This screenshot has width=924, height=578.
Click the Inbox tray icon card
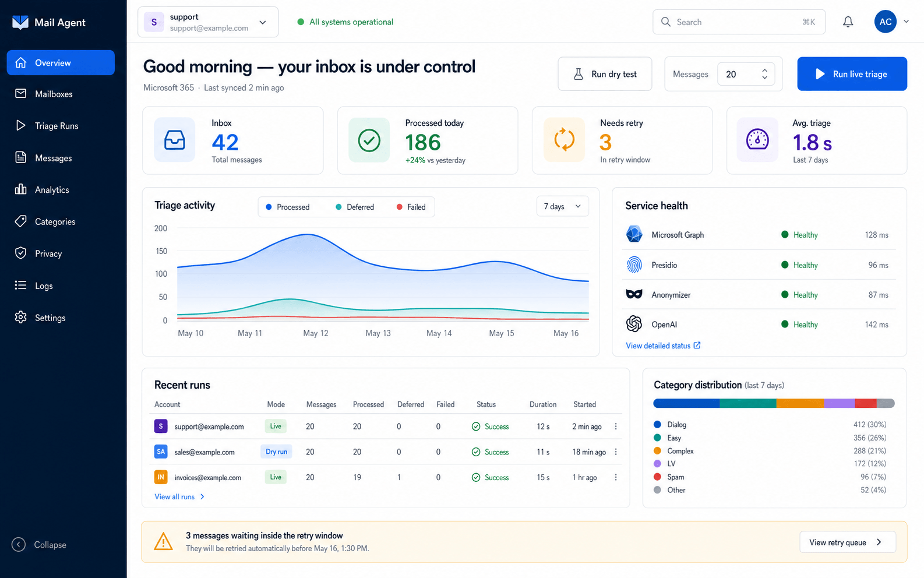[x=174, y=140]
